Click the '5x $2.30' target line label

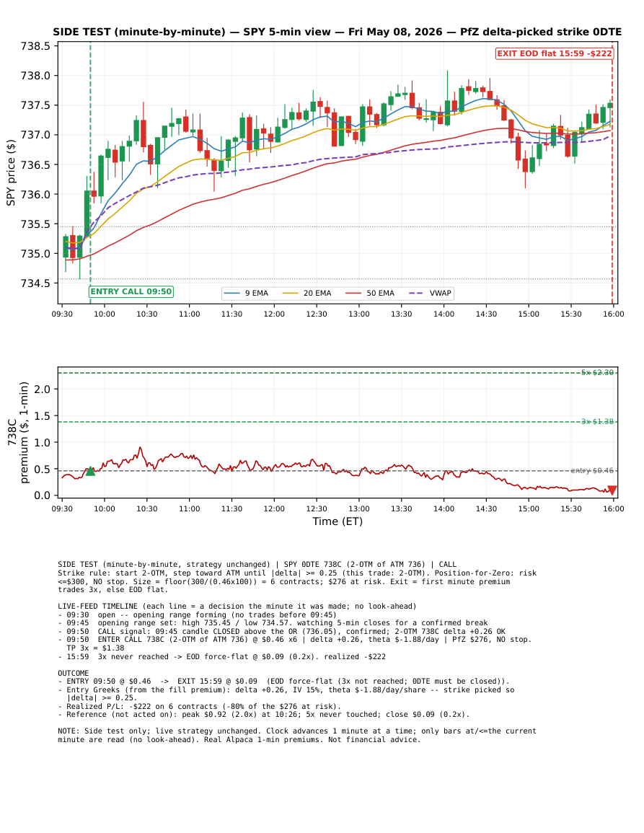597,372
